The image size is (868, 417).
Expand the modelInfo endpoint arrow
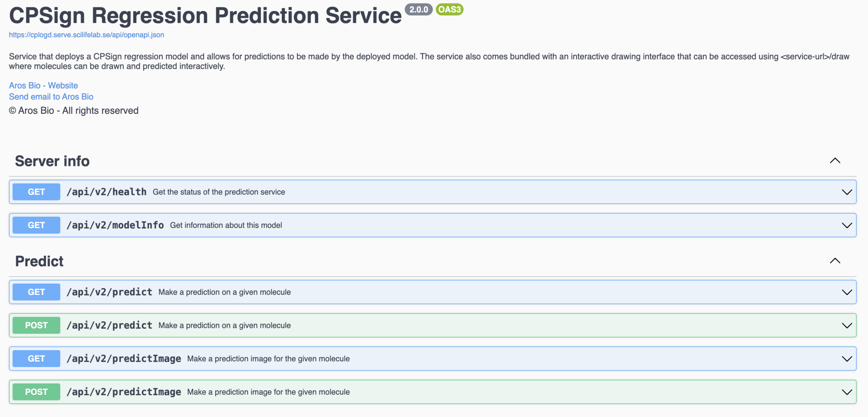click(x=846, y=225)
